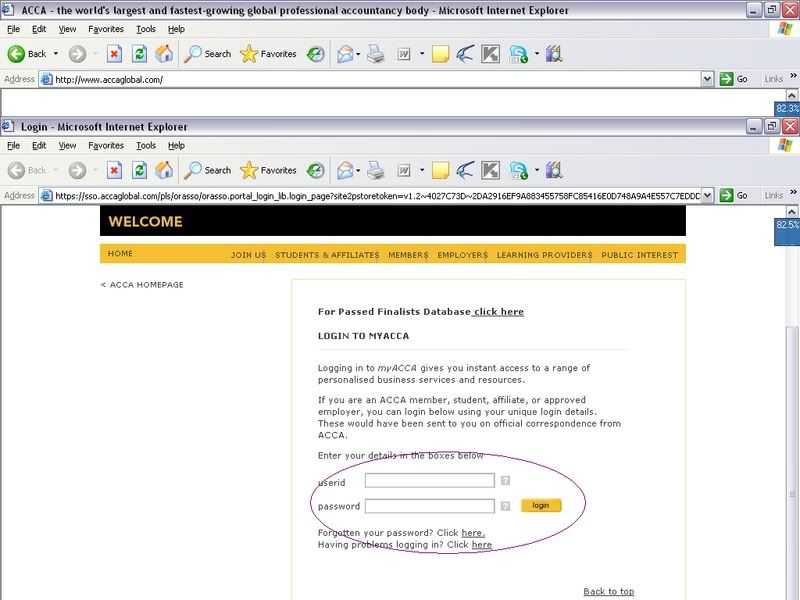Click Print icon in ACCA homepage window
The image size is (800, 600).
click(x=376, y=54)
